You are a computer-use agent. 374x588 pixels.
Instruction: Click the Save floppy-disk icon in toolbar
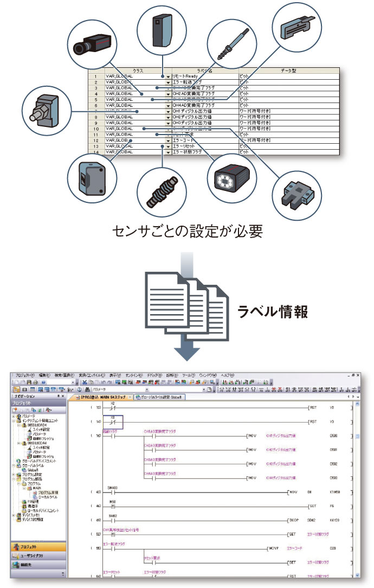pos(29,382)
